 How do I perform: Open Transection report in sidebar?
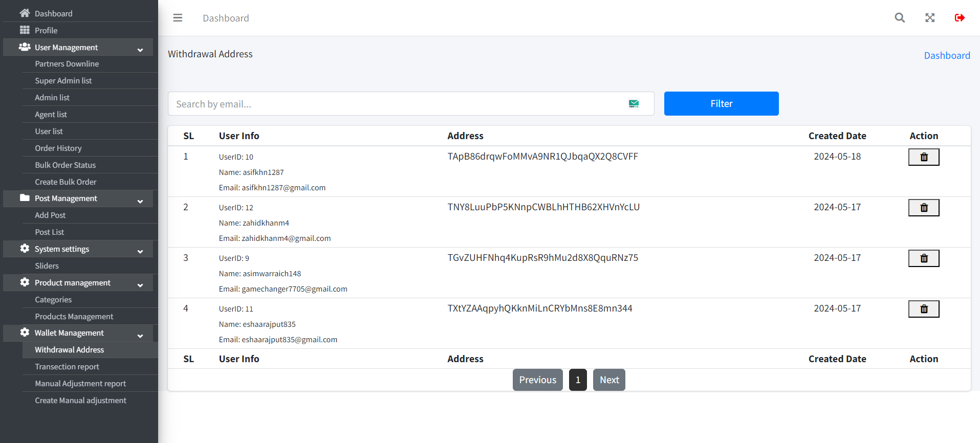point(67,367)
